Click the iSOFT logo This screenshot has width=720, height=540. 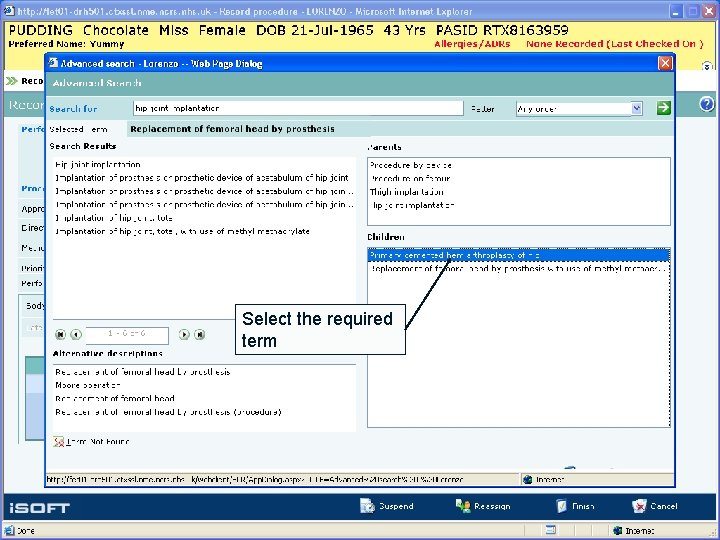click(x=39, y=508)
